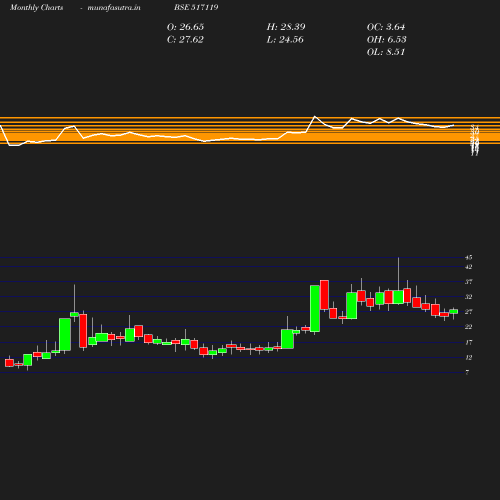Click the 17 price axis label
The width and height of the screenshot is (500, 500).
point(469,342)
